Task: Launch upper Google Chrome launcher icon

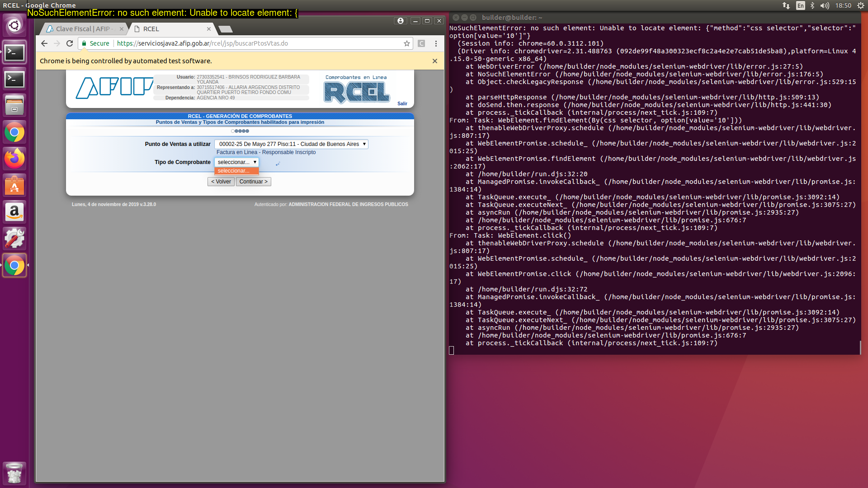Action: click(14, 132)
